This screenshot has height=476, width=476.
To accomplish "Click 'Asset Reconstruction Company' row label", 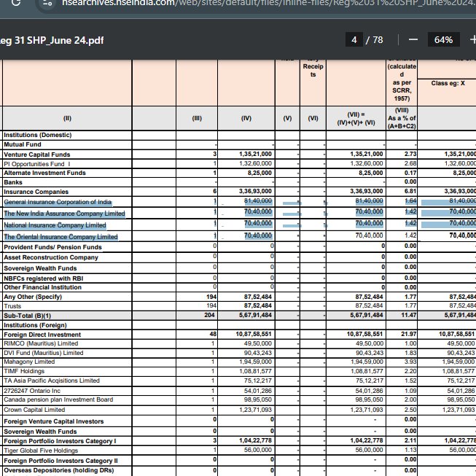I will (x=51, y=257).
